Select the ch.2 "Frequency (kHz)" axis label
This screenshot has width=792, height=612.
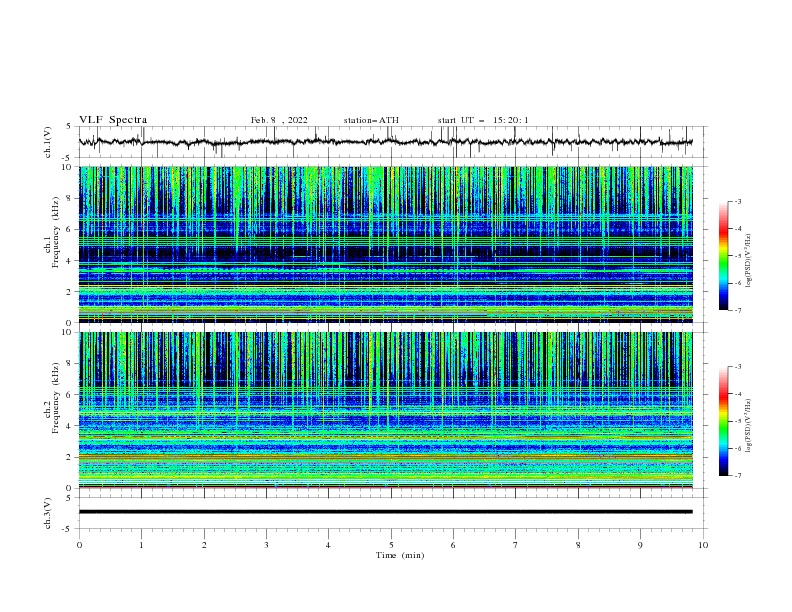[56, 398]
